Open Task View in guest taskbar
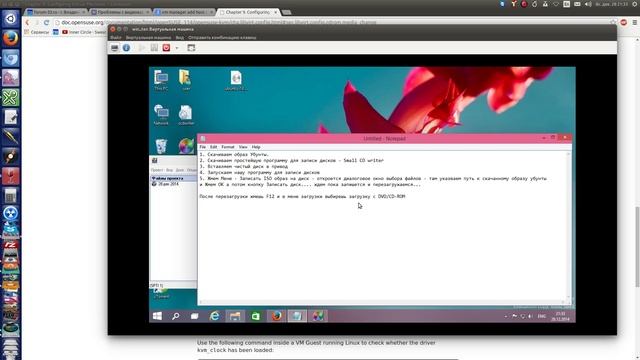Screen dimensions: 640x360 (x=194, y=316)
